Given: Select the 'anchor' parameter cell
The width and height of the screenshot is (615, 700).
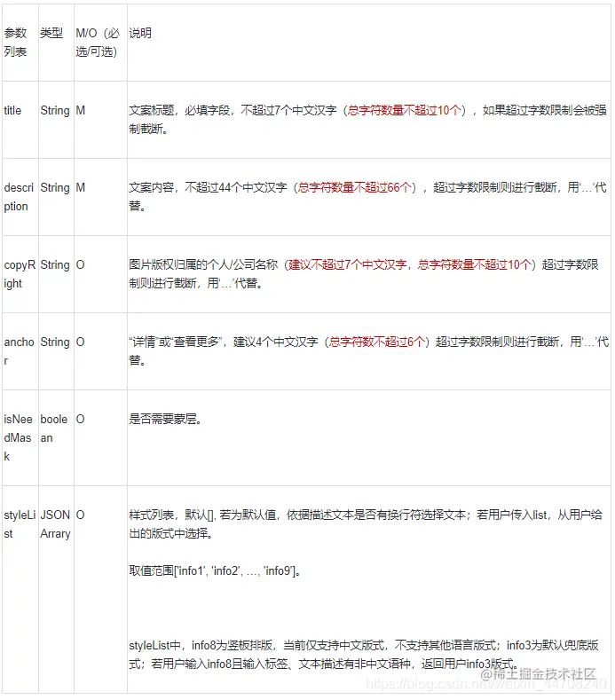Looking at the screenshot, I should pos(20,351).
